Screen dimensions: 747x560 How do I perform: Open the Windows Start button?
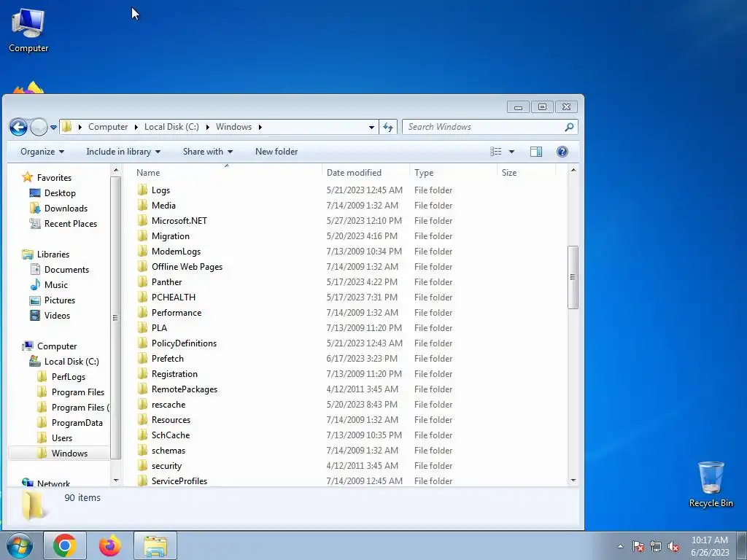coord(20,545)
